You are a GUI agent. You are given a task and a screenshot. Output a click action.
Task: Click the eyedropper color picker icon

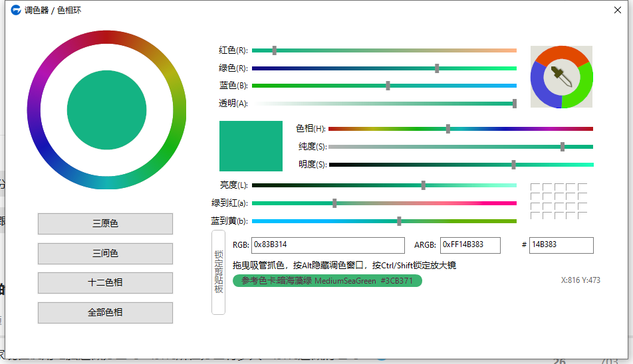pos(562,77)
